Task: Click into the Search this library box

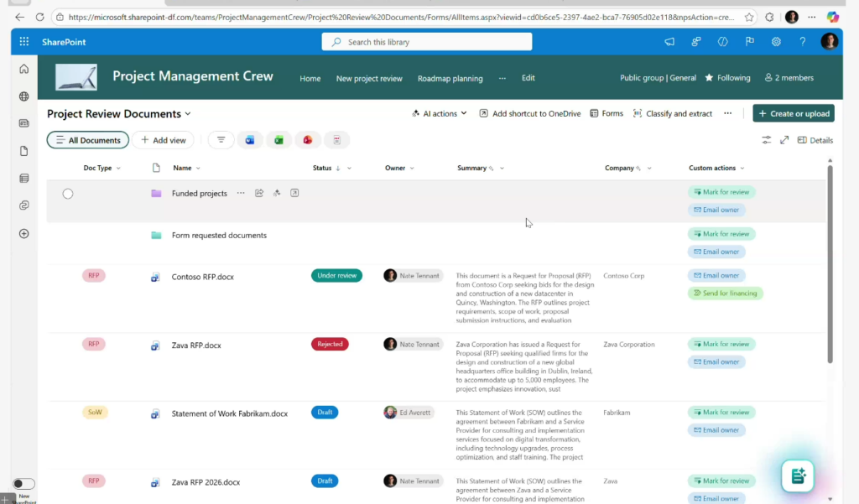Action: point(427,42)
